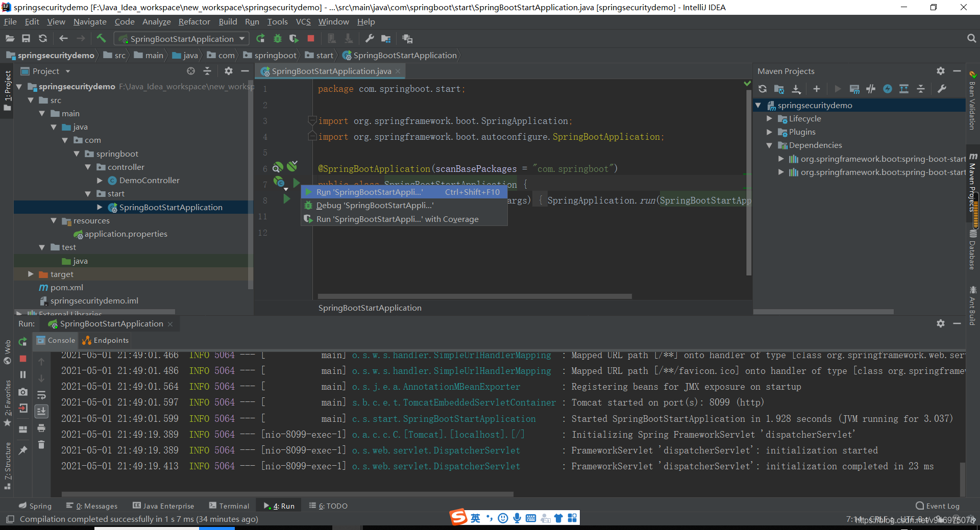Image resolution: width=980 pixels, height=530 pixels.
Task: Click the Print icon in console toolbar
Action: (x=41, y=428)
